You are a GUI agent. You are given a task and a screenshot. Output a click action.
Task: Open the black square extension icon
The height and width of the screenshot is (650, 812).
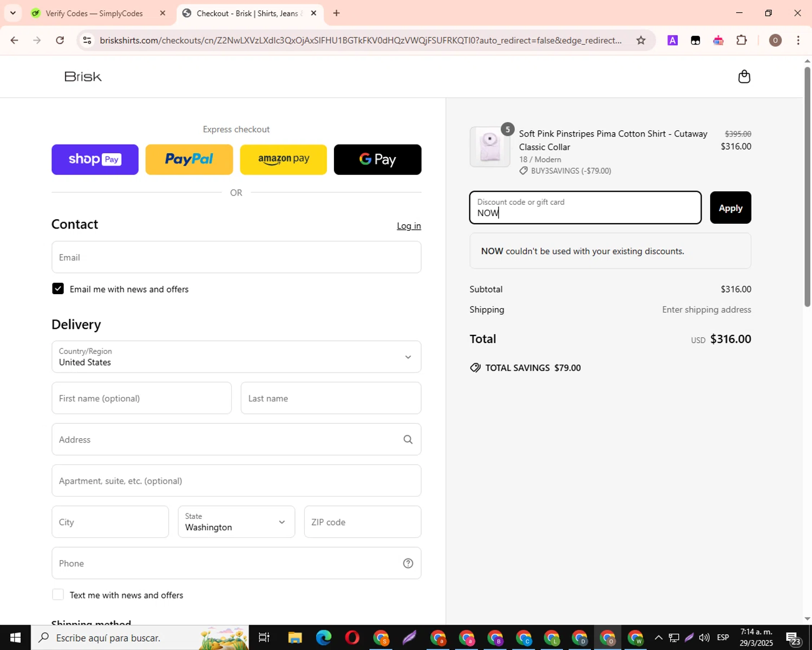[696, 40]
